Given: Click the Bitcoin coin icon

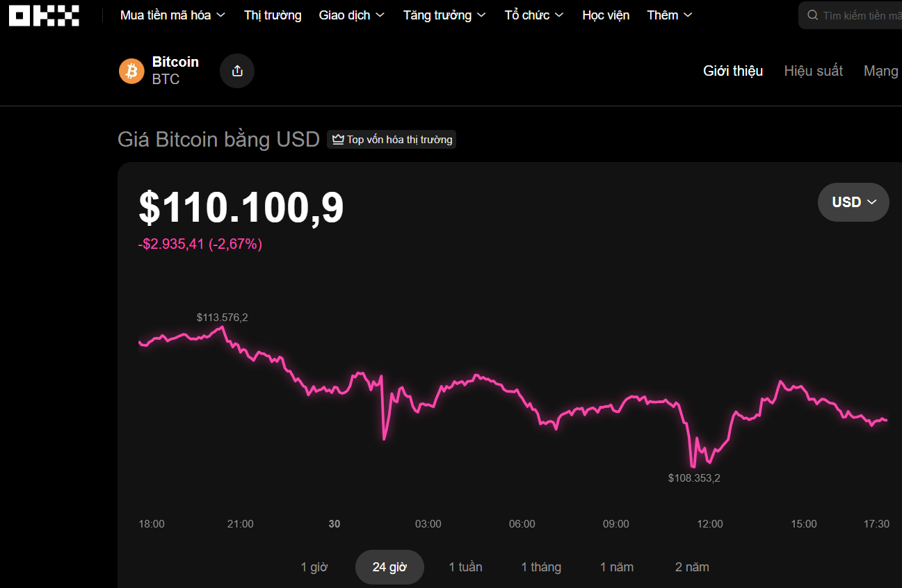Looking at the screenshot, I should (x=131, y=71).
